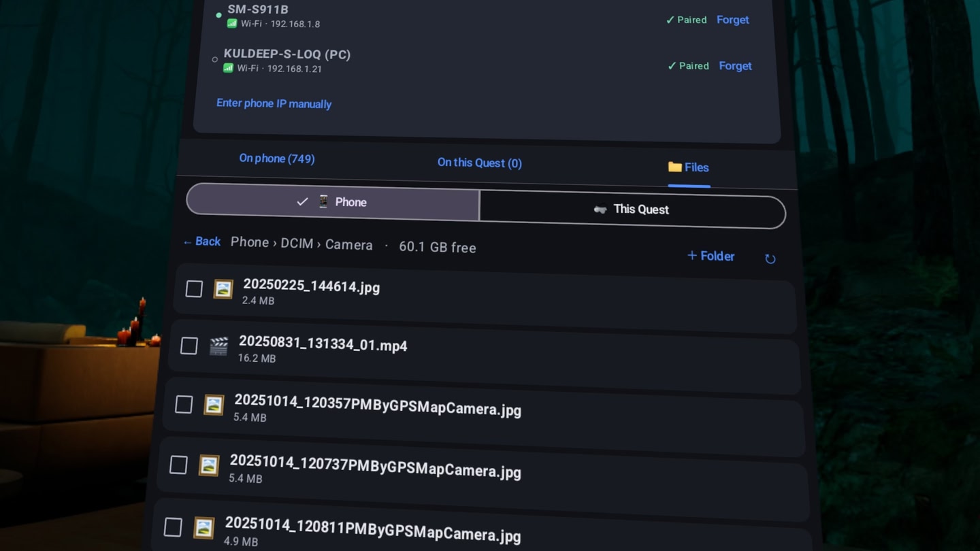Tick the checkbox for 20250225_144614.jpg
The image size is (980, 551).
tap(194, 288)
